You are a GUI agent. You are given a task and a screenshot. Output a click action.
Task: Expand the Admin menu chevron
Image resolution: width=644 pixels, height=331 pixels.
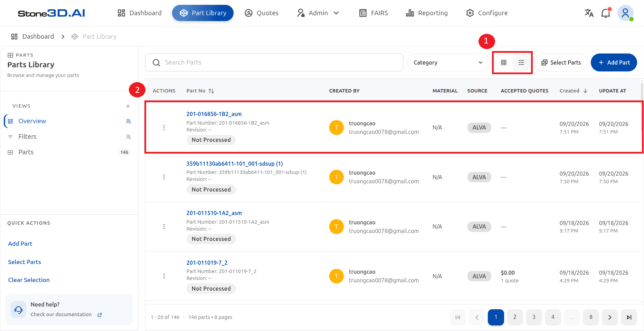click(x=336, y=13)
